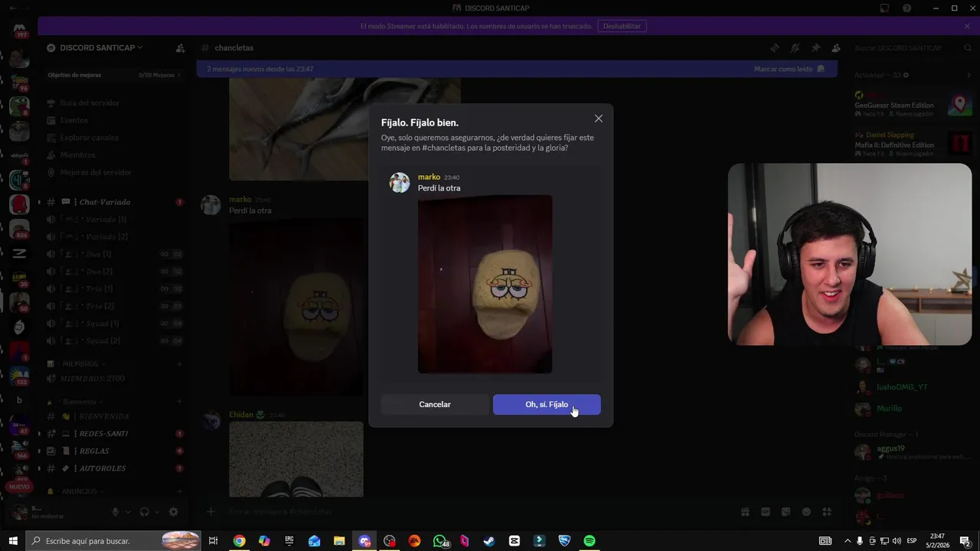Focus the 'Buscar DISCORD SANTICAP' search field

tap(911, 47)
